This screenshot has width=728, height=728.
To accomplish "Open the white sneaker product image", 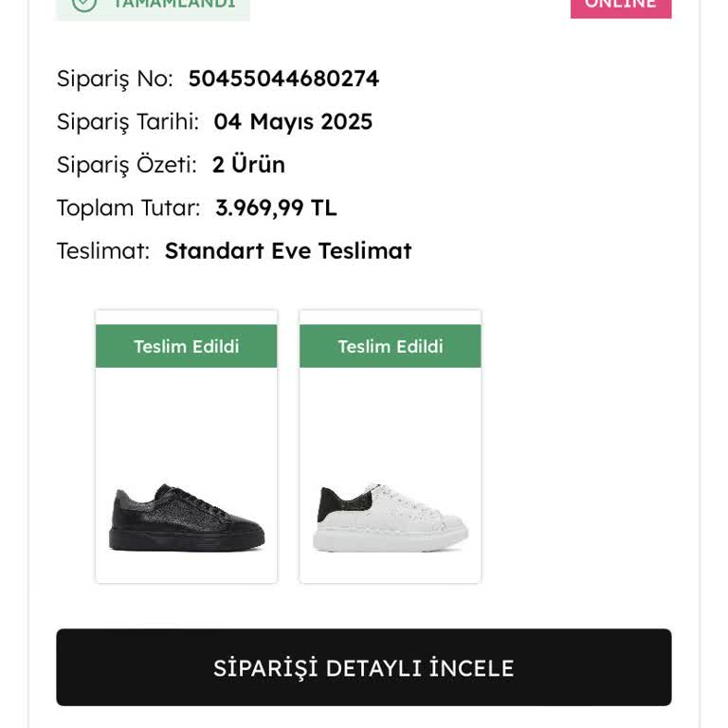I will 391,518.
